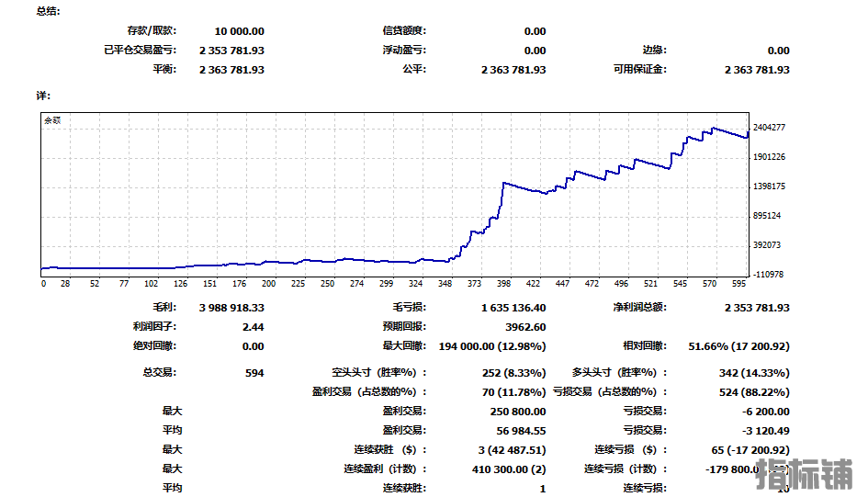Select the 已平仓交易盈亏 value 2 353 781.93
This screenshot has width=868, height=497.
tap(231, 51)
